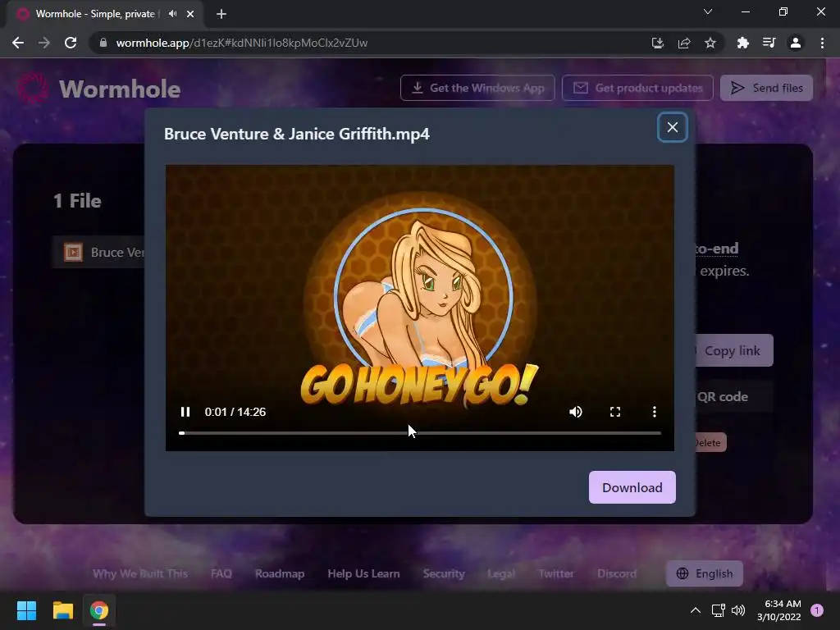Screen dimensions: 840x630
Task: Open a new browser tab
Action: [x=221, y=14]
